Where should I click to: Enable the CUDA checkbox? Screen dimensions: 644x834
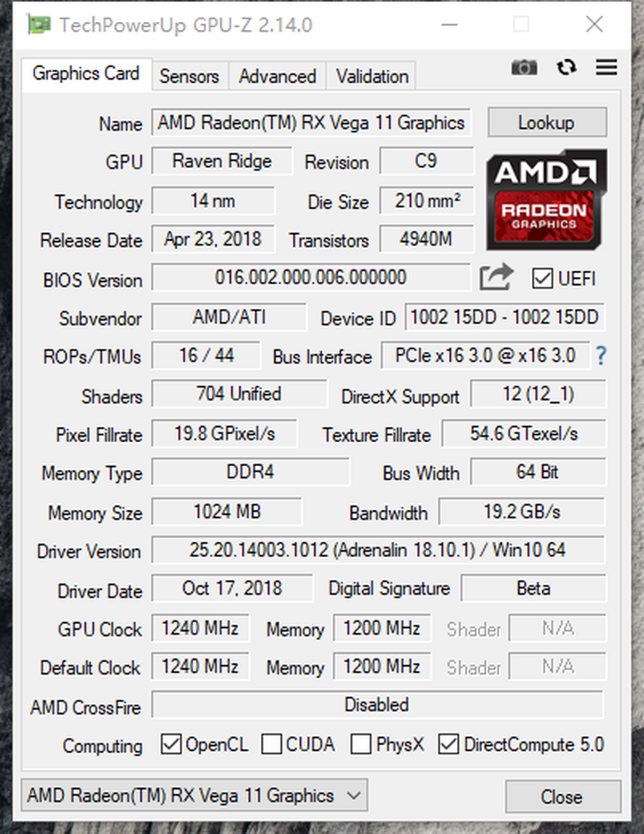(x=271, y=744)
